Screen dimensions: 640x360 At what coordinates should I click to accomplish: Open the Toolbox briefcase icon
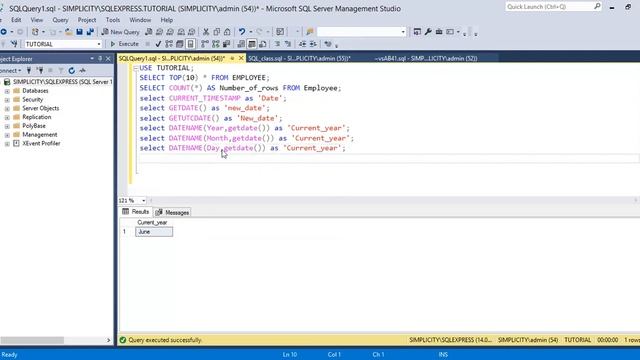[x=439, y=31]
